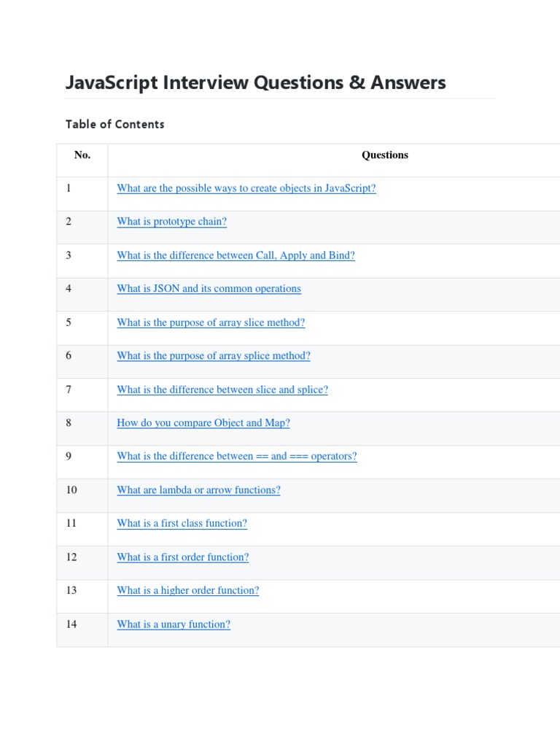The width and height of the screenshot is (560, 747).
Task: Open the array splice method purpose link
Action: pos(214,356)
